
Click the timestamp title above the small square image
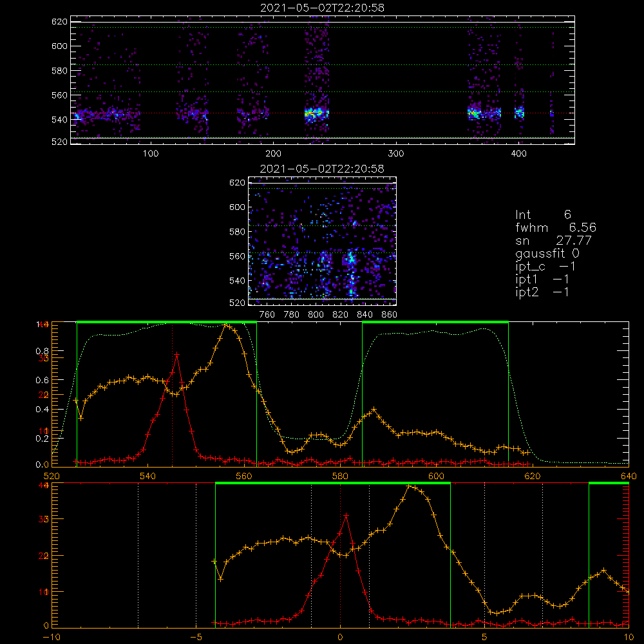point(322,169)
